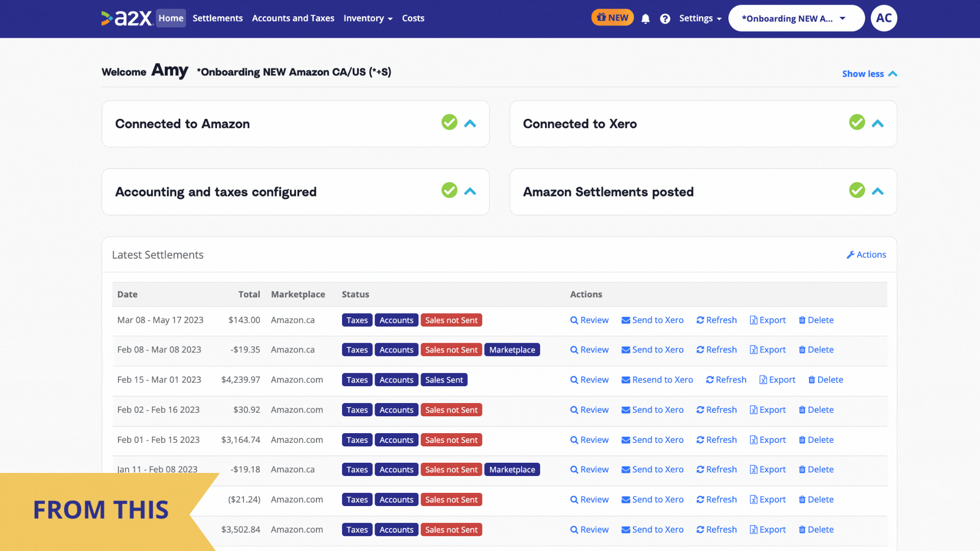The width and height of the screenshot is (980, 551).
Task: Open Latest Settlements Actions menu
Action: pyautogui.click(x=866, y=255)
